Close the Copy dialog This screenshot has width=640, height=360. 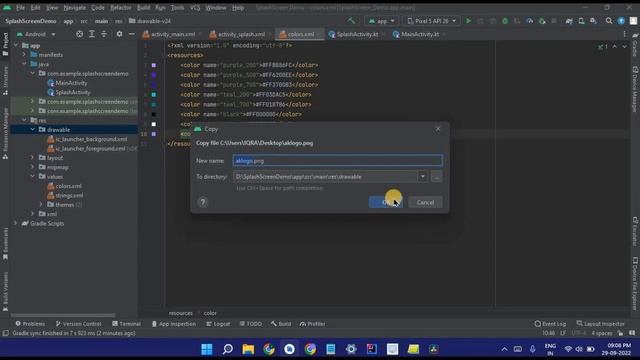point(438,129)
